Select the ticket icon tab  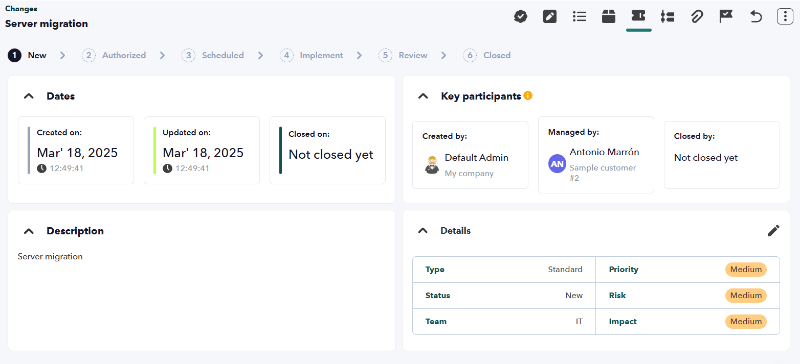click(638, 16)
